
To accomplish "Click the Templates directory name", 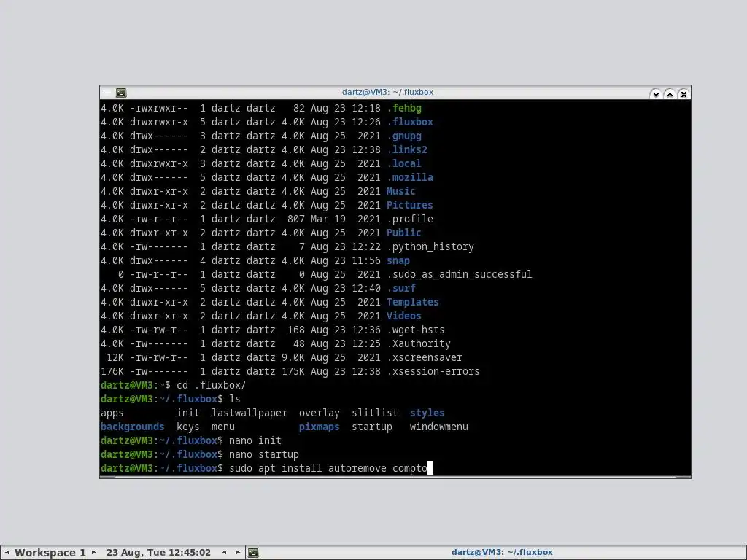I will 413,302.
